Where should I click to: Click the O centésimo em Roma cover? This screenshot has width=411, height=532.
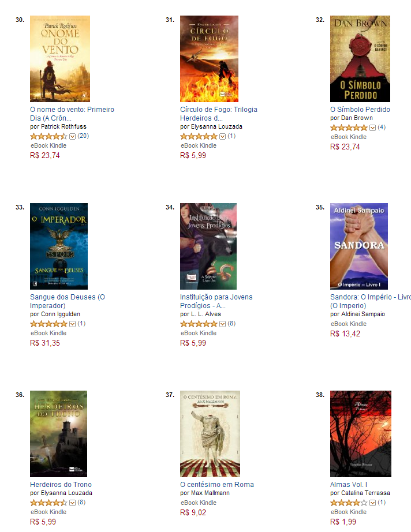(210, 434)
